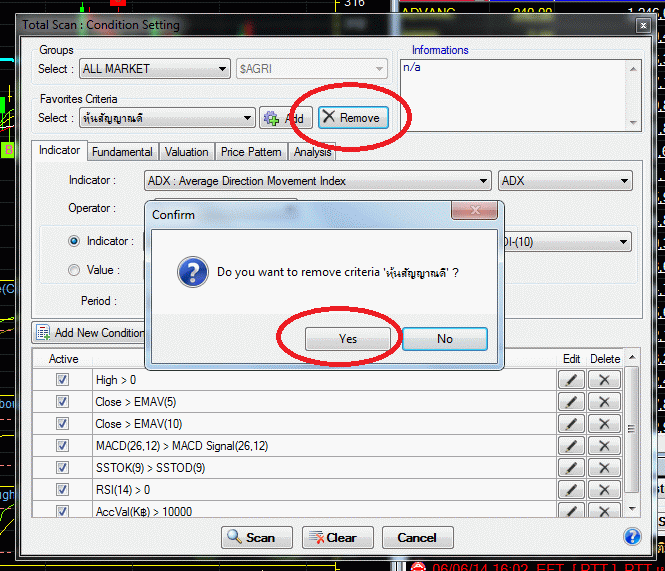Open the ADX Average Direction Movement Index dropdown
Screen dimensions: 665x571
click(x=318, y=181)
